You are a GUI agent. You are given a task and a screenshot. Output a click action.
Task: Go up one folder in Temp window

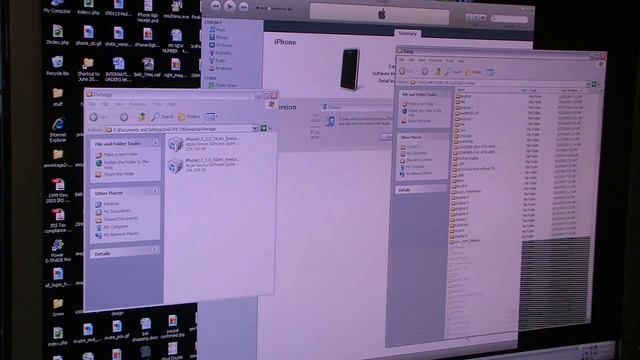tap(438, 72)
